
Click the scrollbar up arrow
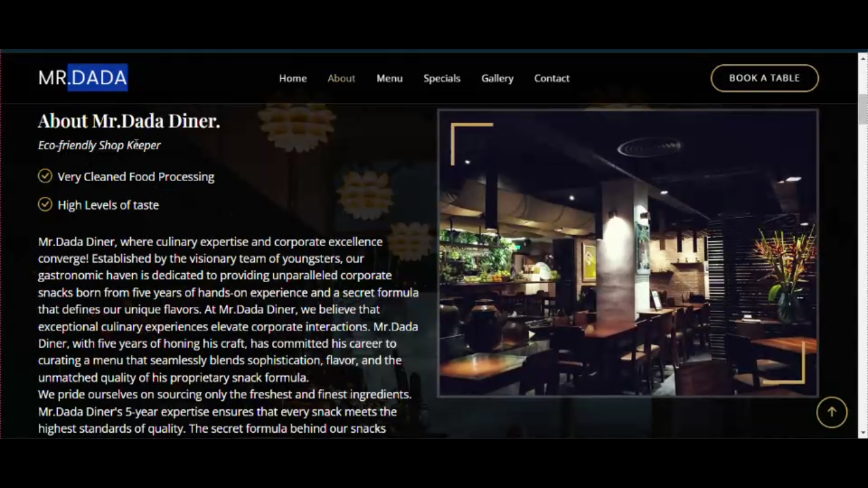tap(863, 57)
